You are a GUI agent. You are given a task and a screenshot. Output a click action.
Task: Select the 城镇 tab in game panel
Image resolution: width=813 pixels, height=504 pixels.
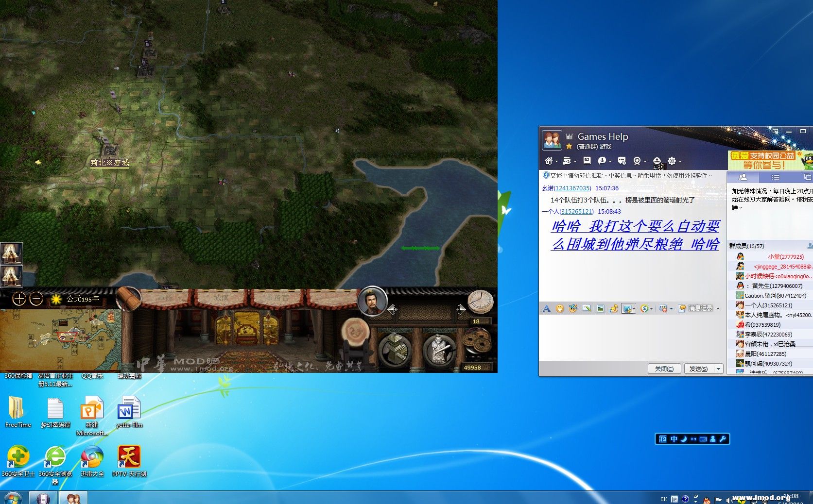[x=222, y=297]
